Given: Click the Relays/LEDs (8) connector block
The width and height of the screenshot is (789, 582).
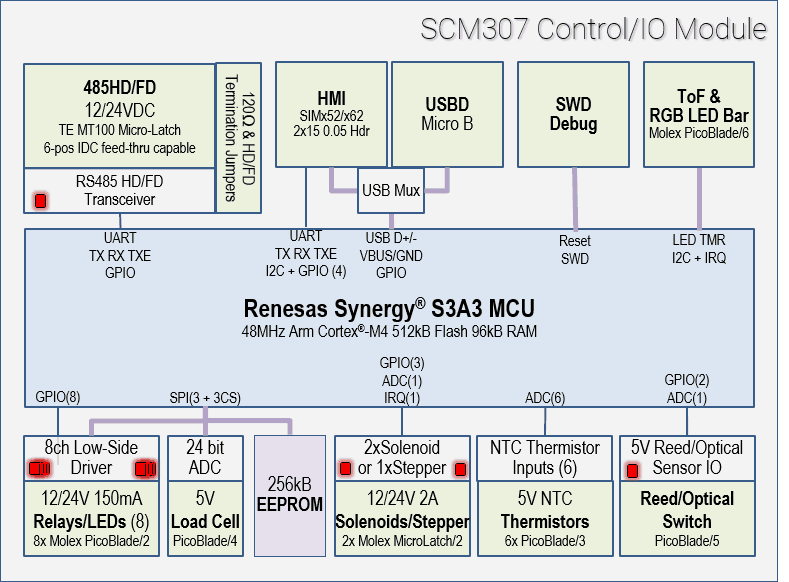Looking at the screenshot, I should coord(92,519).
